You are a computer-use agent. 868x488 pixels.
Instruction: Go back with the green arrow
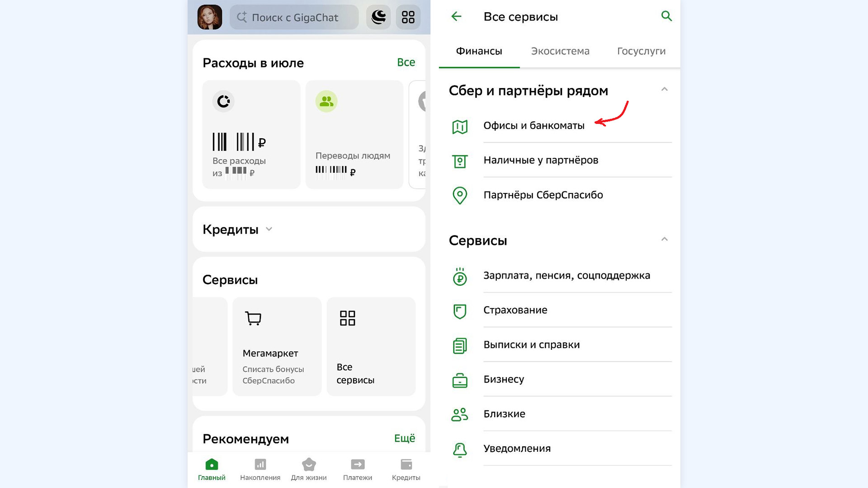[456, 17]
